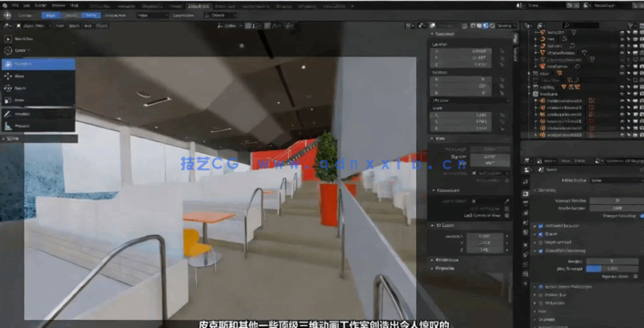The height and width of the screenshot is (328, 644).
Task: Open the Object Mode dropdown
Action: tap(33, 26)
